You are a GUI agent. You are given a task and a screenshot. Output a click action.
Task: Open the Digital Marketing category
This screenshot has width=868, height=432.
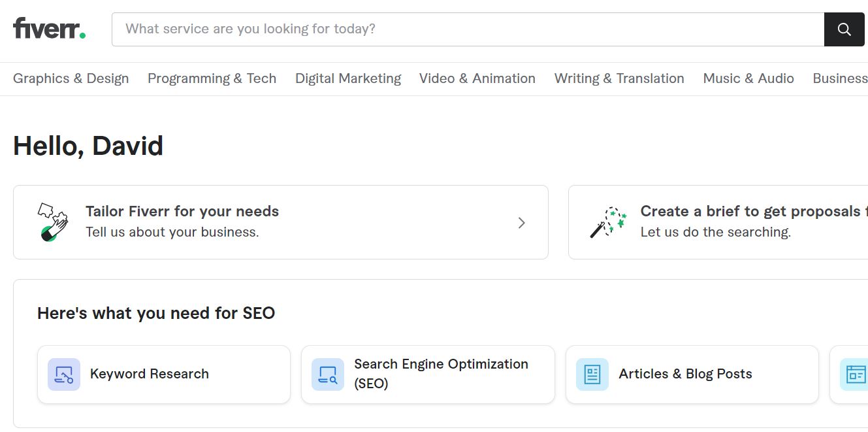tap(348, 78)
